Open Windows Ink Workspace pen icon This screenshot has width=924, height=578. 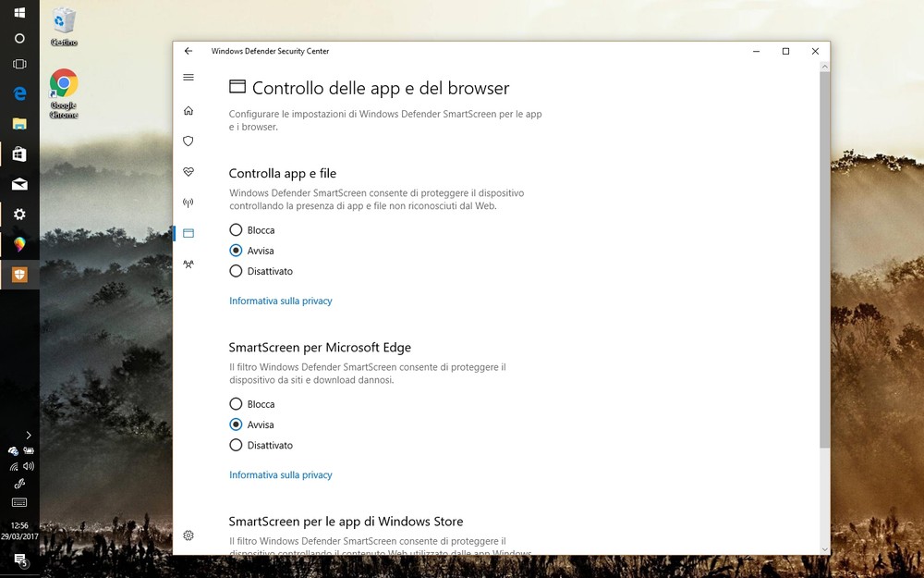point(19,484)
